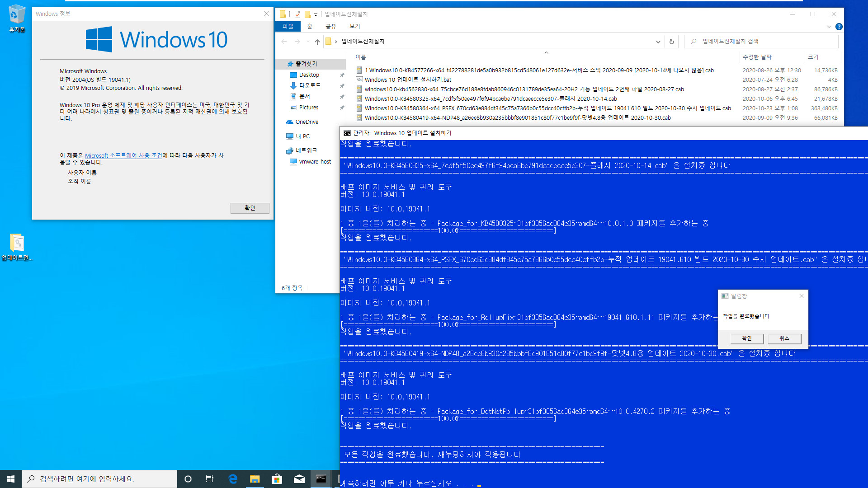Select Pictures in Explorer sidebar
The height and width of the screenshot is (488, 868).
tap(308, 108)
